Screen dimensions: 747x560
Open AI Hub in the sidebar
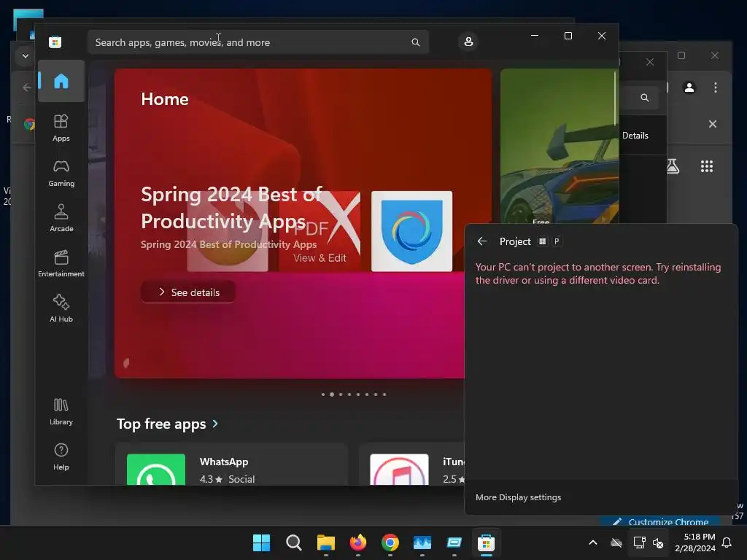tap(61, 308)
